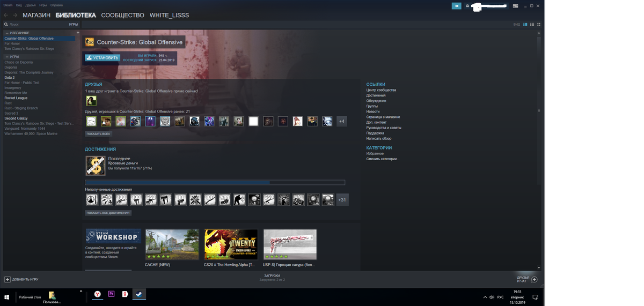This screenshot has height=306, width=644.
Task: Open USP-S Горящая сакура workshop thumbnail
Action: tap(290, 244)
